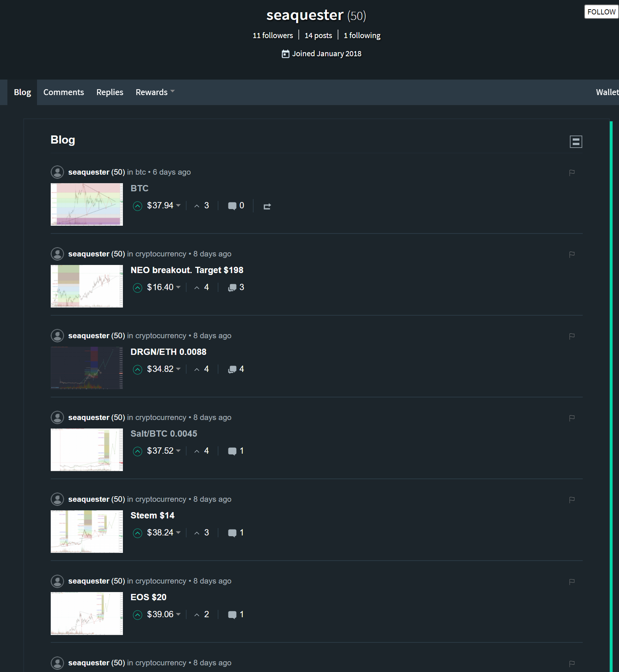Viewport: 619px width, 672px height.
Task: Open cryptocurrency tag on NEO breakout post
Action: coord(161,254)
